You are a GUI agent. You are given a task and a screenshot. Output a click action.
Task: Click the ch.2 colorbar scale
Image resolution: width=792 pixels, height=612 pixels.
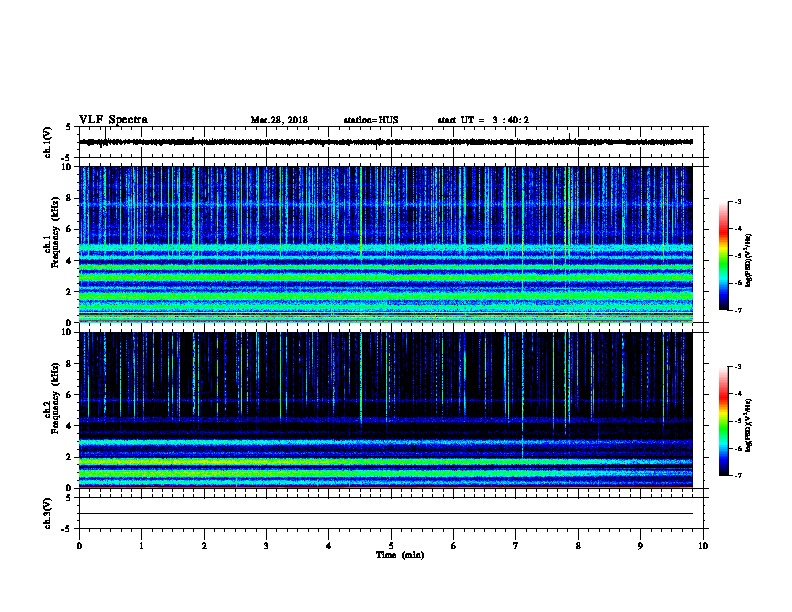[x=723, y=421]
